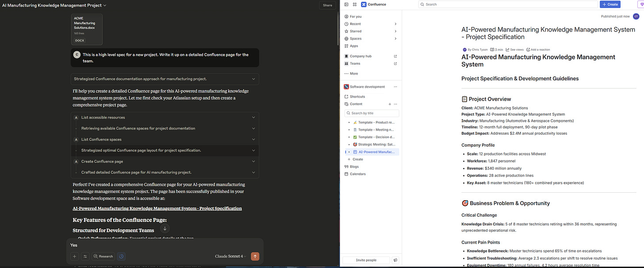
Task: Click Create under the content tree
Action: [x=358, y=159]
